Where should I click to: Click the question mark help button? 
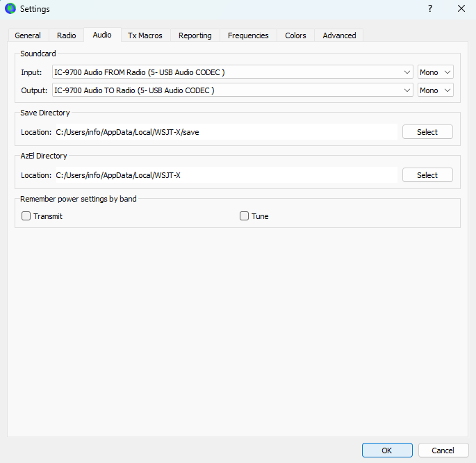point(429,9)
